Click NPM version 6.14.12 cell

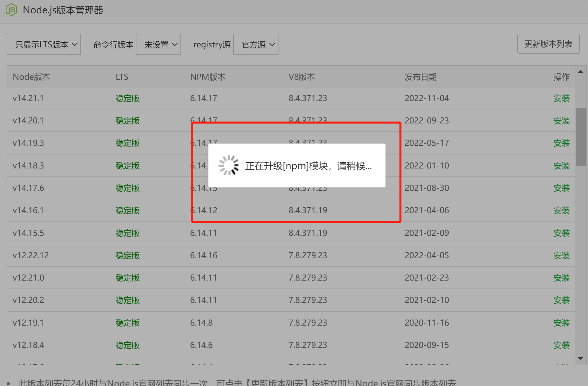pyautogui.click(x=203, y=211)
